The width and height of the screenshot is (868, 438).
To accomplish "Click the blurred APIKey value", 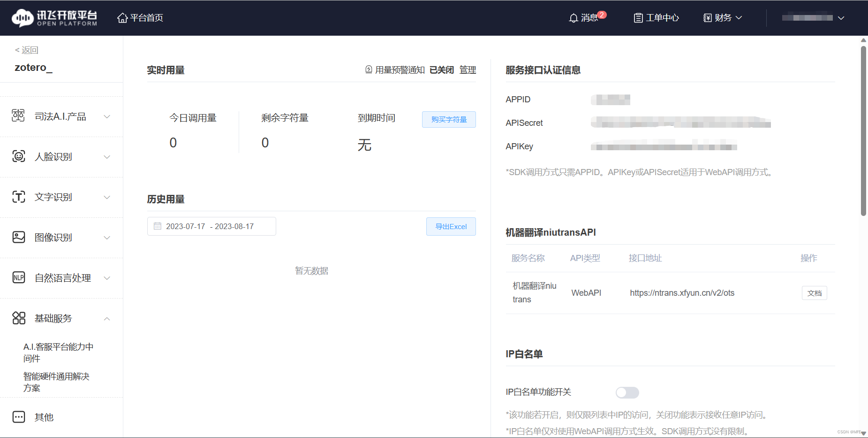I will click(664, 146).
